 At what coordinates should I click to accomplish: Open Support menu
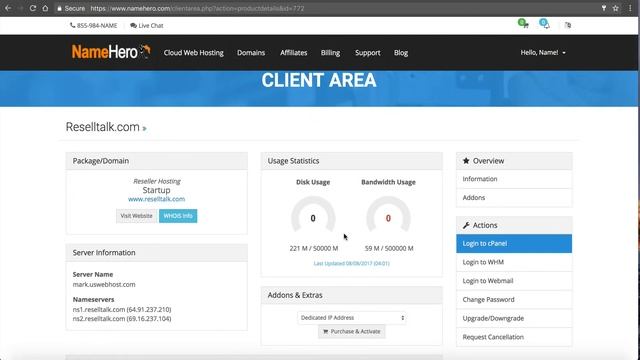coord(367,53)
